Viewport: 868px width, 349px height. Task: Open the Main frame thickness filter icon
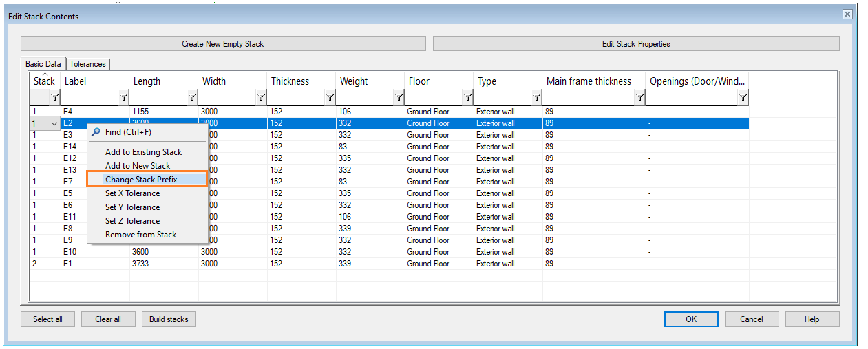[639, 98]
